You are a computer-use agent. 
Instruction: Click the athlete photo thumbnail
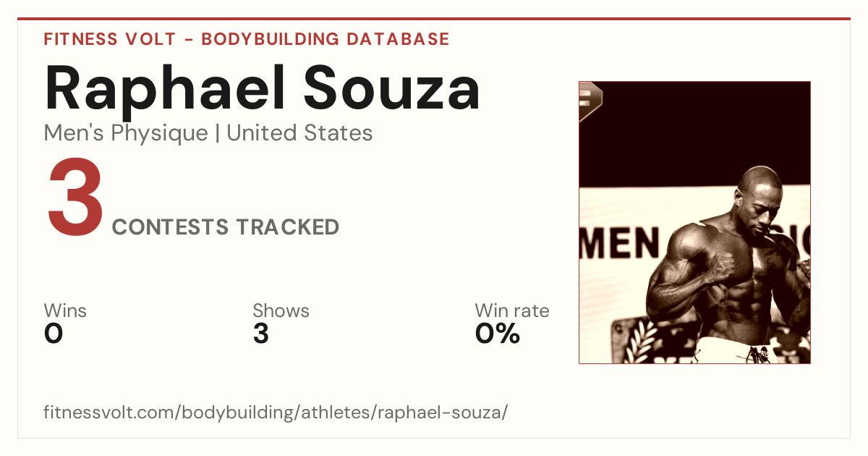tap(694, 222)
